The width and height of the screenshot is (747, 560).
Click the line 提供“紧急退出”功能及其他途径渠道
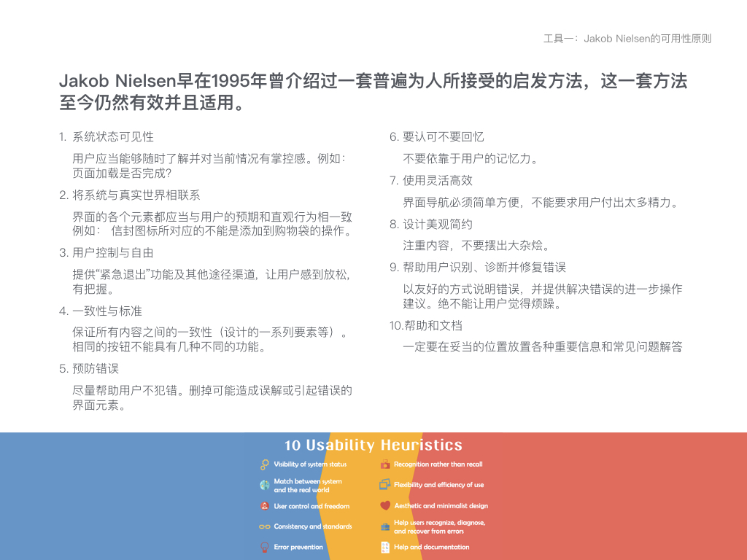[212, 275]
